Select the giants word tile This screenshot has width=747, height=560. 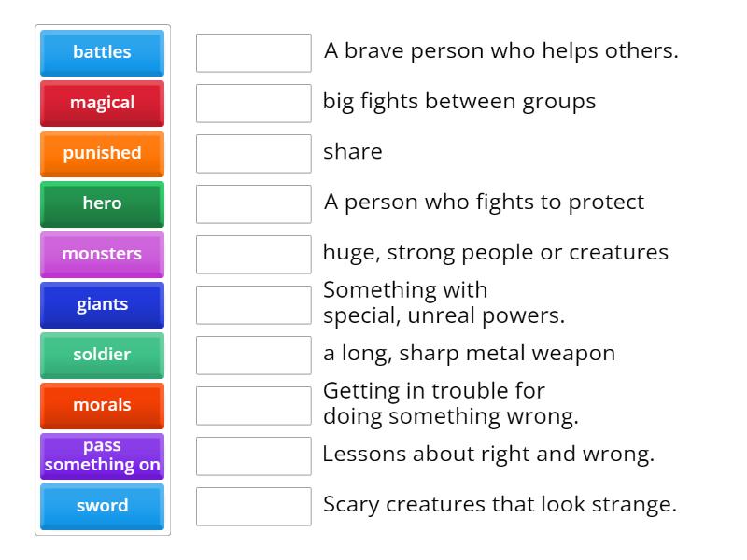tap(102, 304)
